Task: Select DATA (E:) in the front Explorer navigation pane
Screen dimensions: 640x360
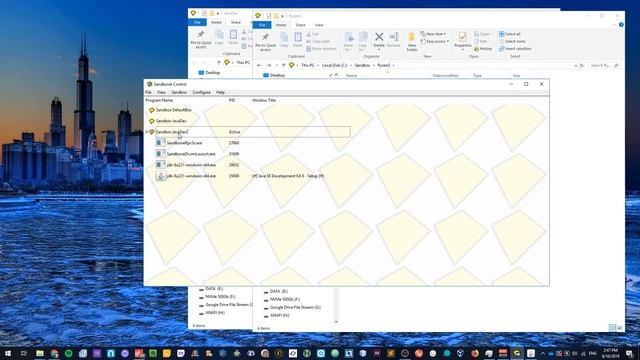Action: (x=276, y=291)
